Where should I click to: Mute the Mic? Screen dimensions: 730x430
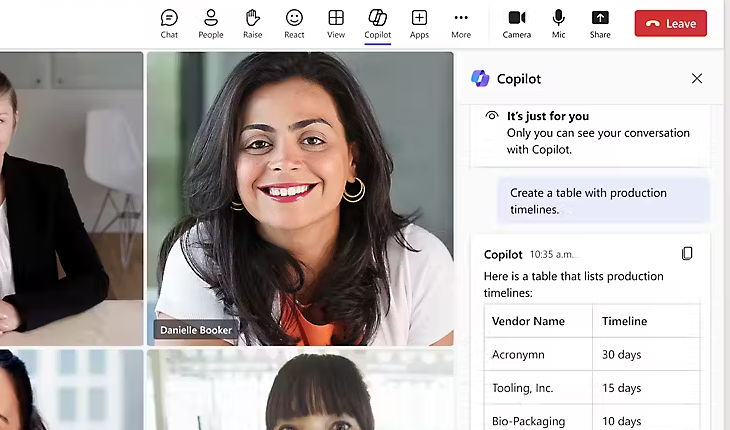pos(558,23)
